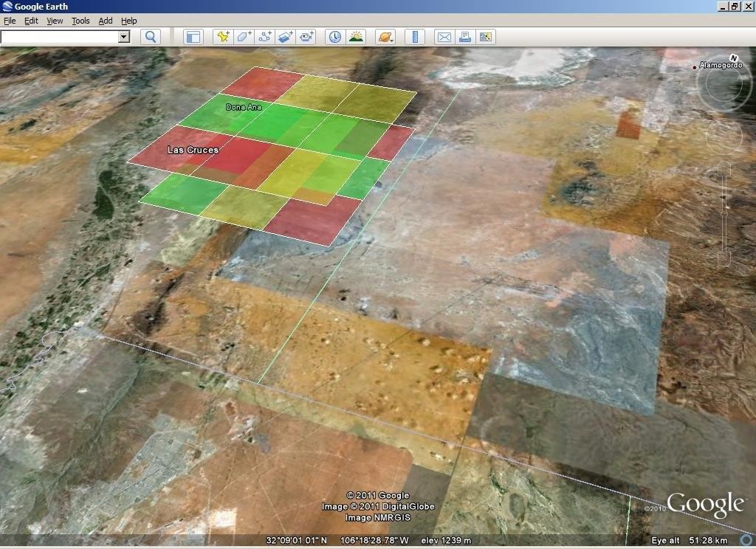Click the move joystick control
Image resolution: width=756 pixels, height=549 pixels.
724,136
